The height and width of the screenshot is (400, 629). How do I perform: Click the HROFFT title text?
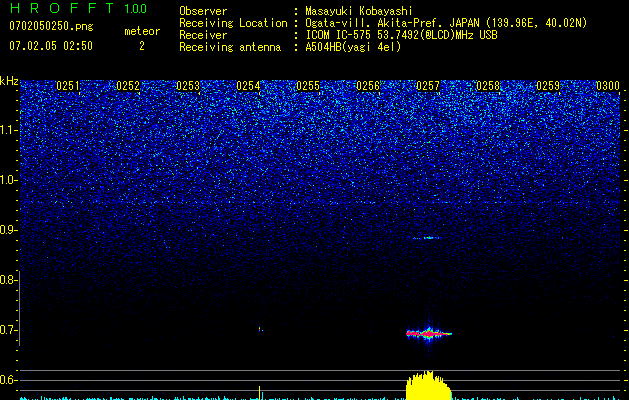(x=62, y=8)
